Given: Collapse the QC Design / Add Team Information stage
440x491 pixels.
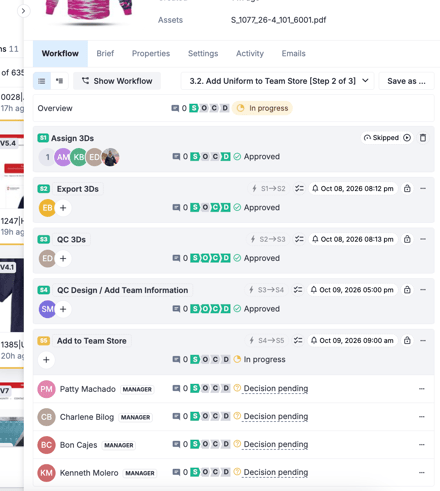Looking at the screenshot, I should pyautogui.click(x=423, y=290).
